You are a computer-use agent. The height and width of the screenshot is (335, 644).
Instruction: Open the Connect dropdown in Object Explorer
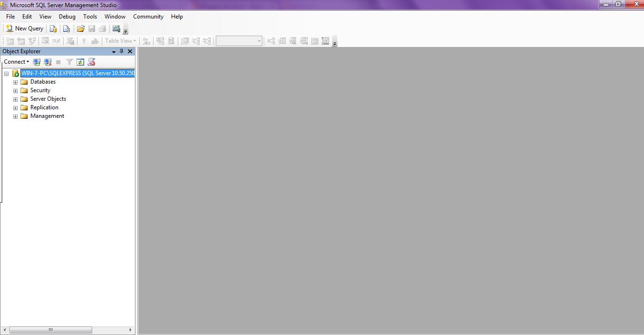click(x=16, y=62)
